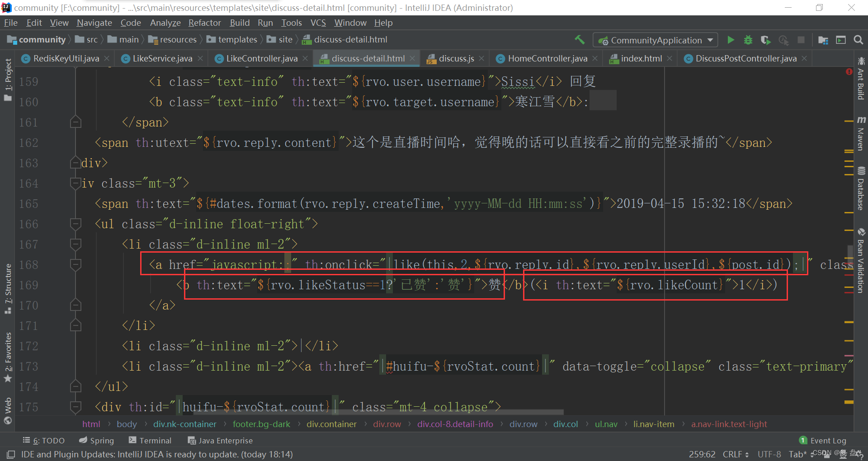
Task: Collapse the fold marker on line 161
Action: tap(75, 122)
